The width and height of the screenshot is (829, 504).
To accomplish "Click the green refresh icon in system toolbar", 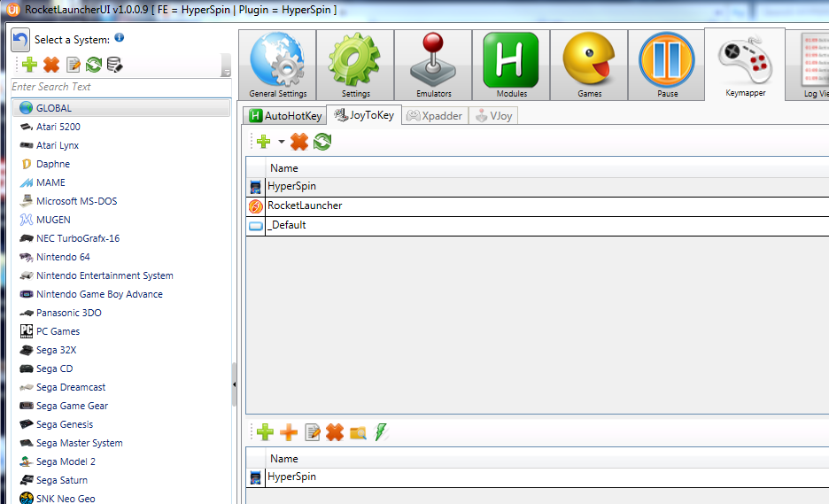I will [x=93, y=65].
